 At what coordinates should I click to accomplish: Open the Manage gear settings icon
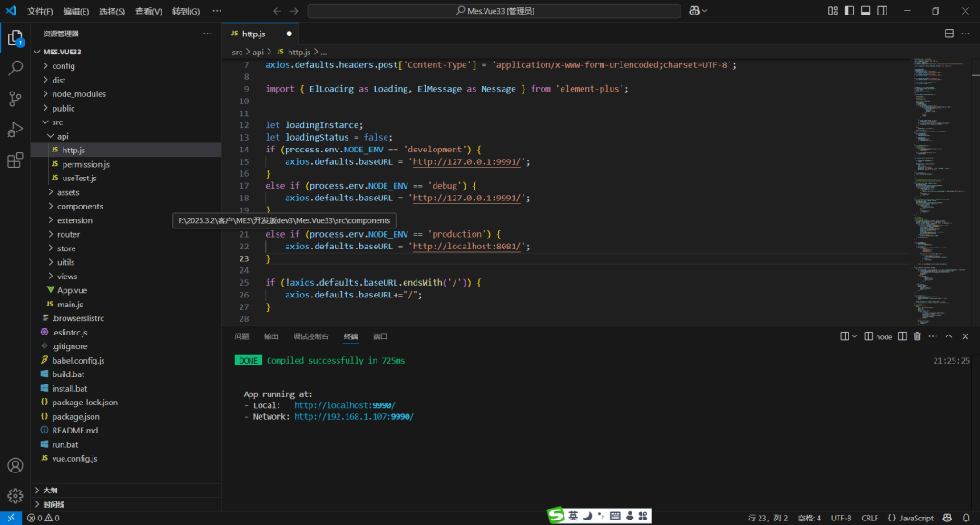pyautogui.click(x=15, y=495)
